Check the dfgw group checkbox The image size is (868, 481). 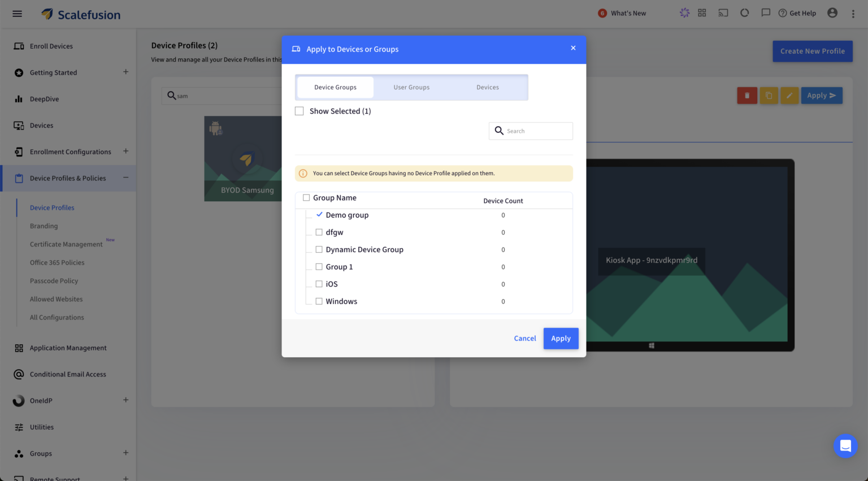pos(319,232)
